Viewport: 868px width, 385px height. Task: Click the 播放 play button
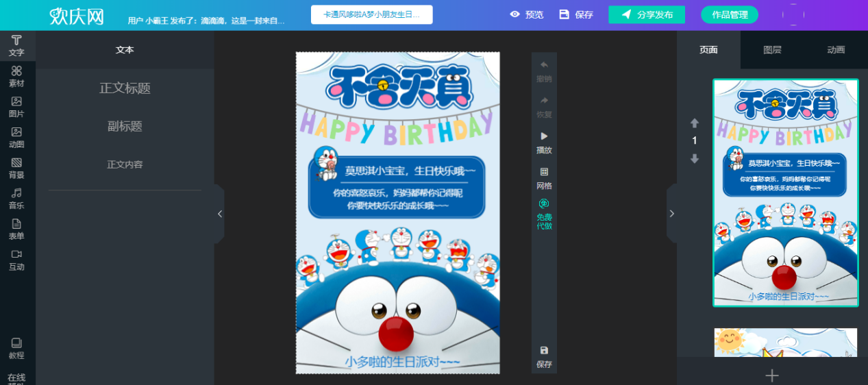point(544,142)
